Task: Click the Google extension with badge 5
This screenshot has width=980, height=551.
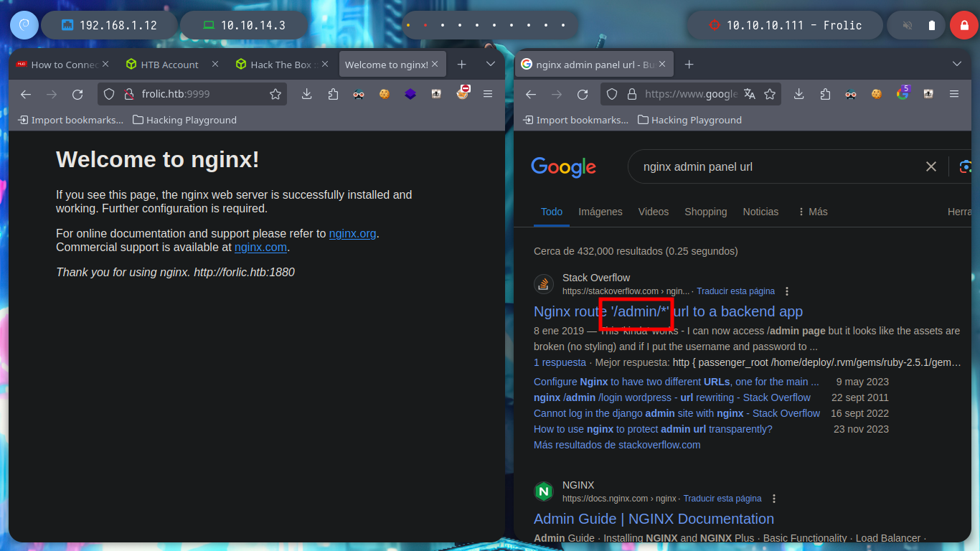Action: coord(903,93)
